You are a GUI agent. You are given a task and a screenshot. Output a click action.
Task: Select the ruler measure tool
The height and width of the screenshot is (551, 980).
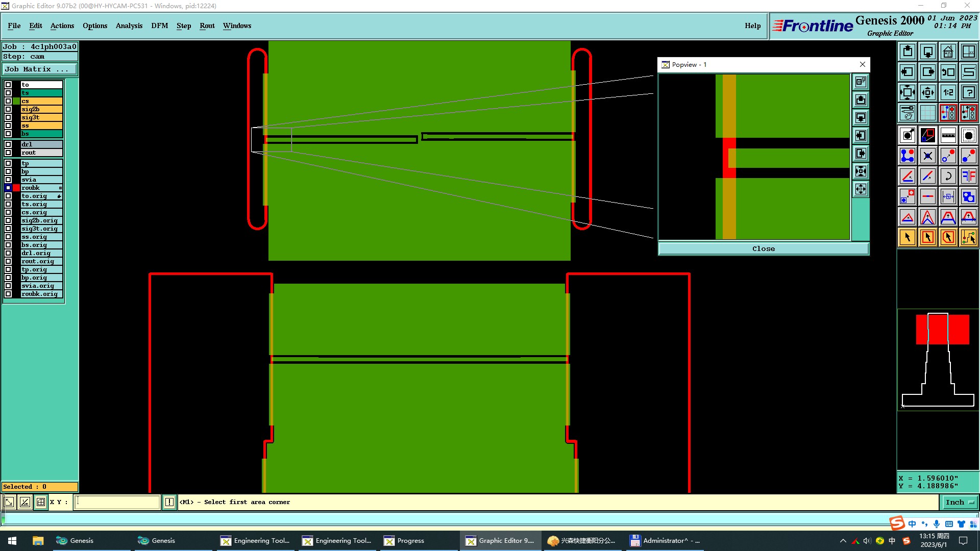click(948, 135)
